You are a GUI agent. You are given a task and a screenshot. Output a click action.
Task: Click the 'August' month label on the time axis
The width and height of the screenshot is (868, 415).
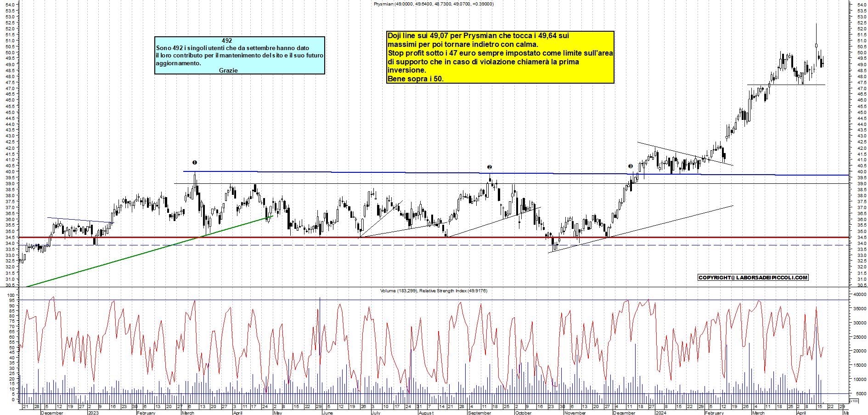426,413
